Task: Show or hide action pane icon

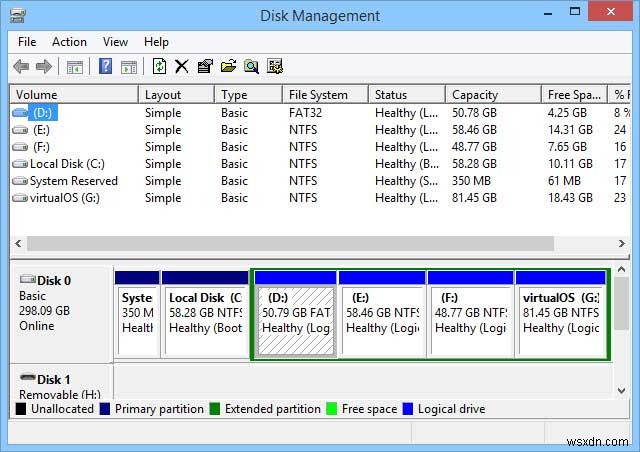Action: pyautogui.click(x=129, y=67)
